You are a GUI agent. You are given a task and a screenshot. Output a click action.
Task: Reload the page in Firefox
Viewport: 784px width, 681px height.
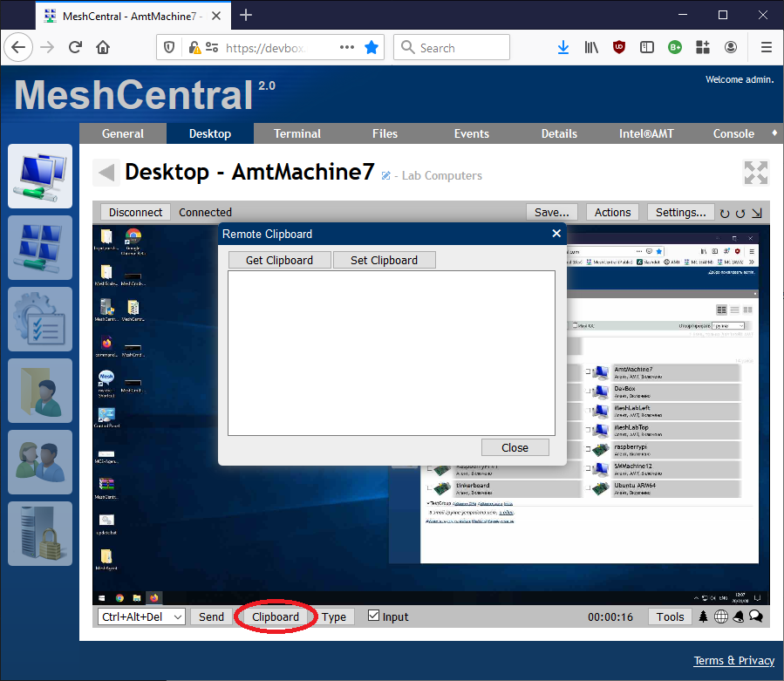point(76,47)
